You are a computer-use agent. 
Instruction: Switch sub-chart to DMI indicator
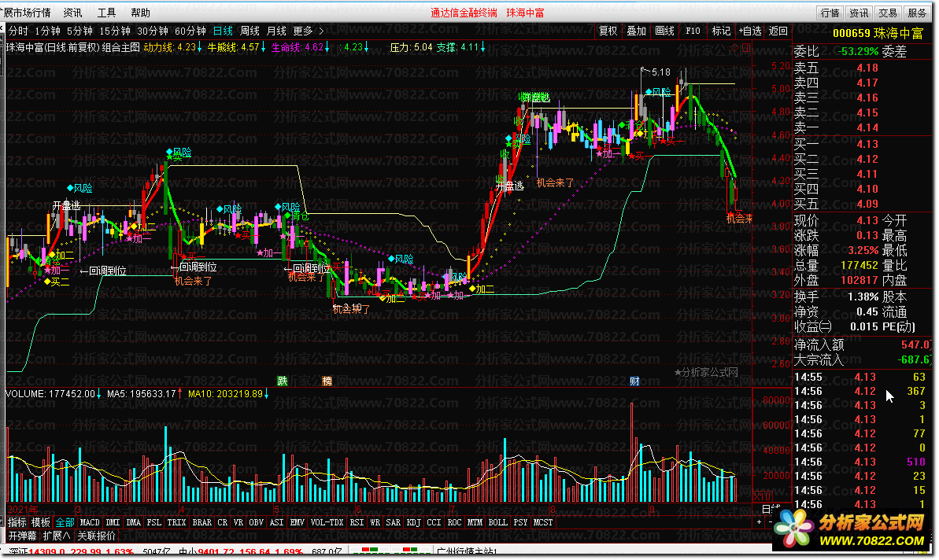click(x=113, y=522)
